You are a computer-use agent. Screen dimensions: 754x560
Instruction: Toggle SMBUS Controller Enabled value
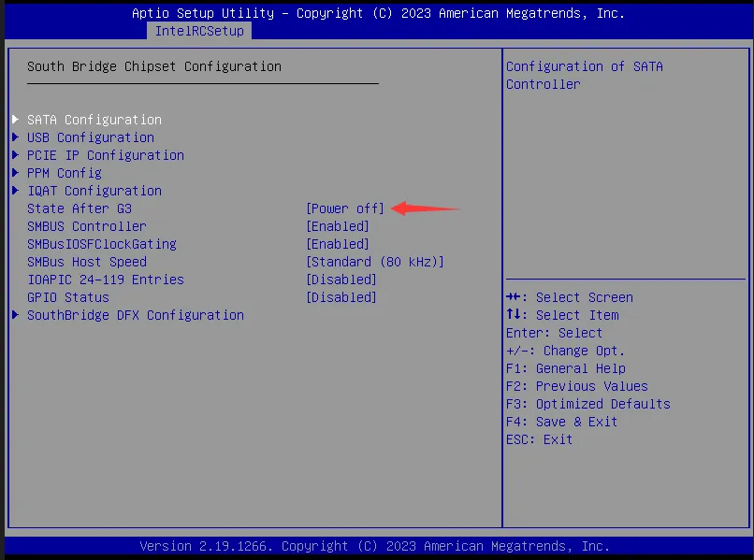[x=338, y=226]
